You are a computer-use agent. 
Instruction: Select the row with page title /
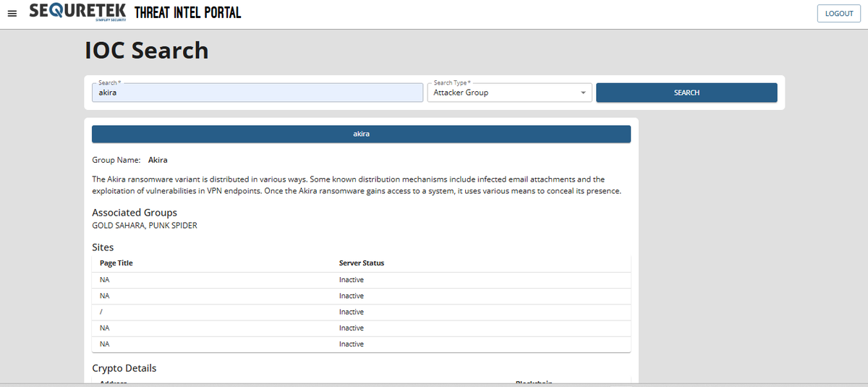coord(361,312)
